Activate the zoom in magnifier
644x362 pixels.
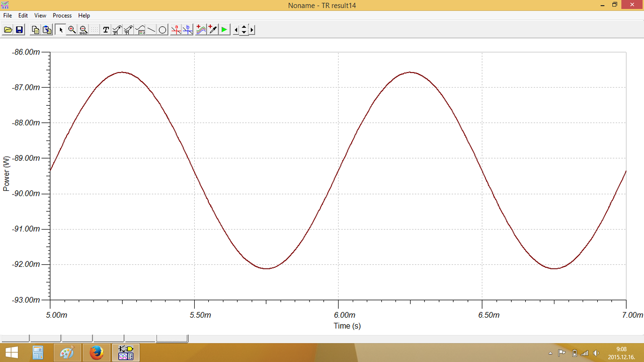tap(72, 30)
